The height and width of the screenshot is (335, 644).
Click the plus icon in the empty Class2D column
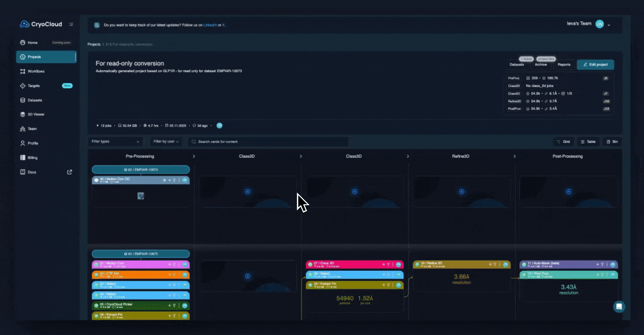click(247, 191)
